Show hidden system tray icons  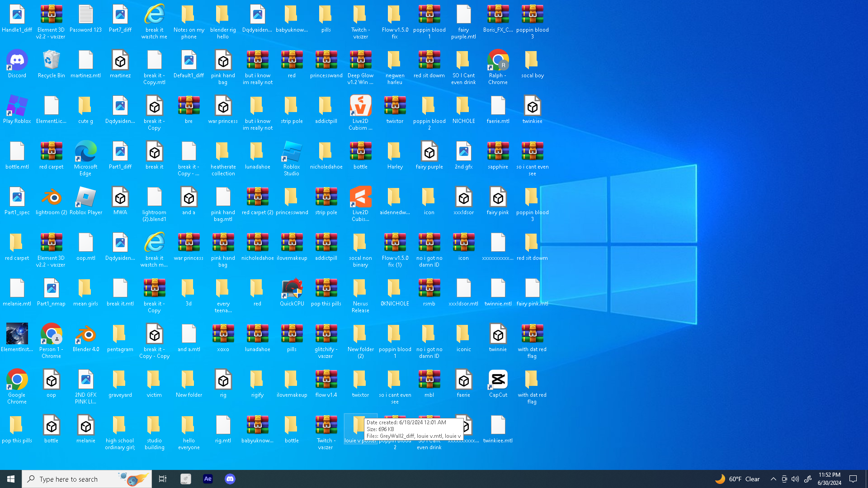point(773,479)
